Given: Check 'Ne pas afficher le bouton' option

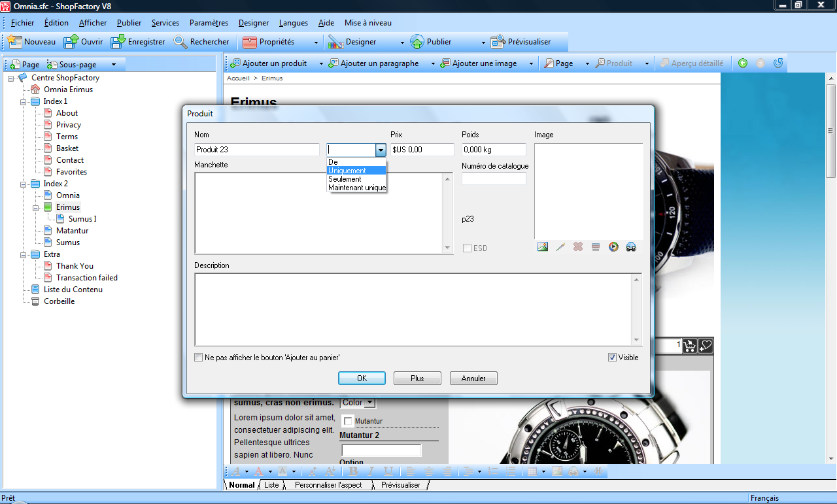Looking at the screenshot, I should pos(199,358).
